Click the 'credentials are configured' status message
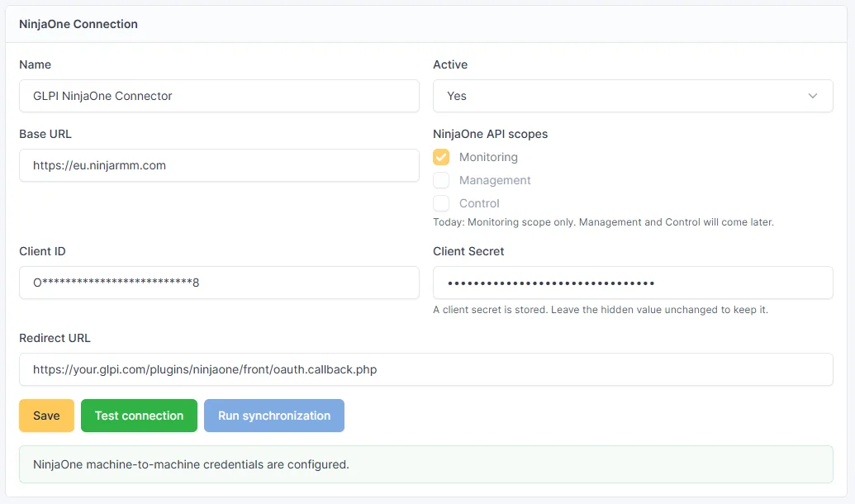 [426, 464]
